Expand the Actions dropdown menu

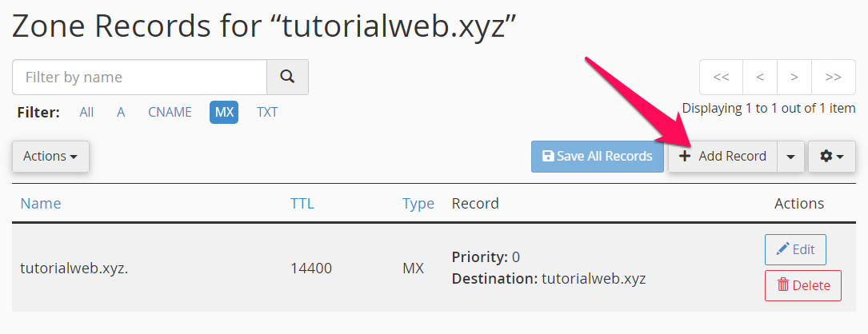click(x=50, y=157)
